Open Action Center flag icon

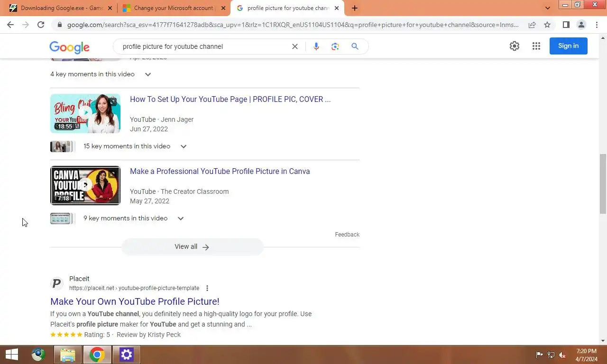coord(540,355)
